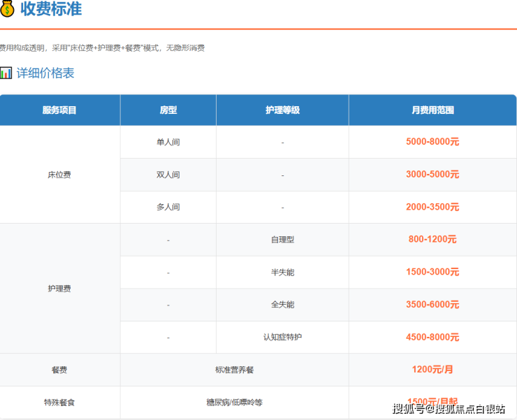Click the 床位费 row label

tap(59, 175)
